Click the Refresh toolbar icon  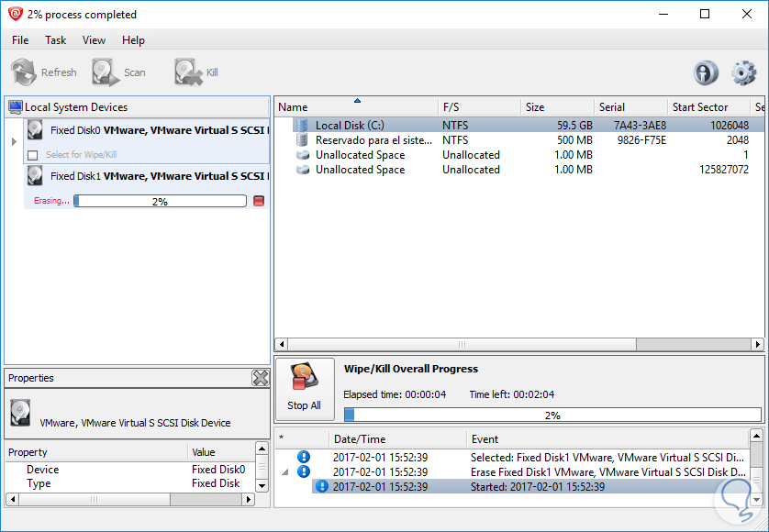(x=24, y=72)
